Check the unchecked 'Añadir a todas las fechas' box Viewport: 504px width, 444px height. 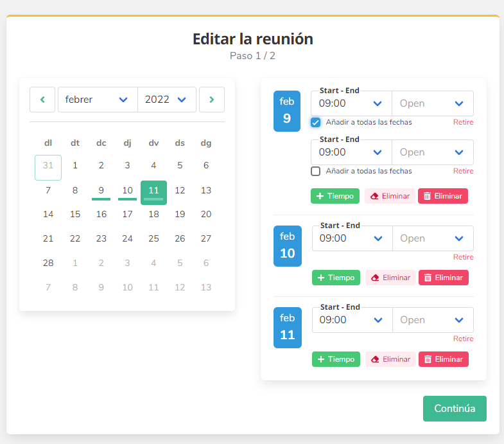[315, 171]
